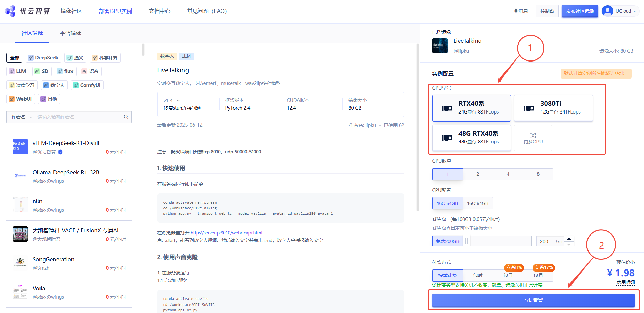This screenshot has width=644, height=313.
Task: Pick the 16C 94GB CPU configuration
Action: (x=478, y=203)
